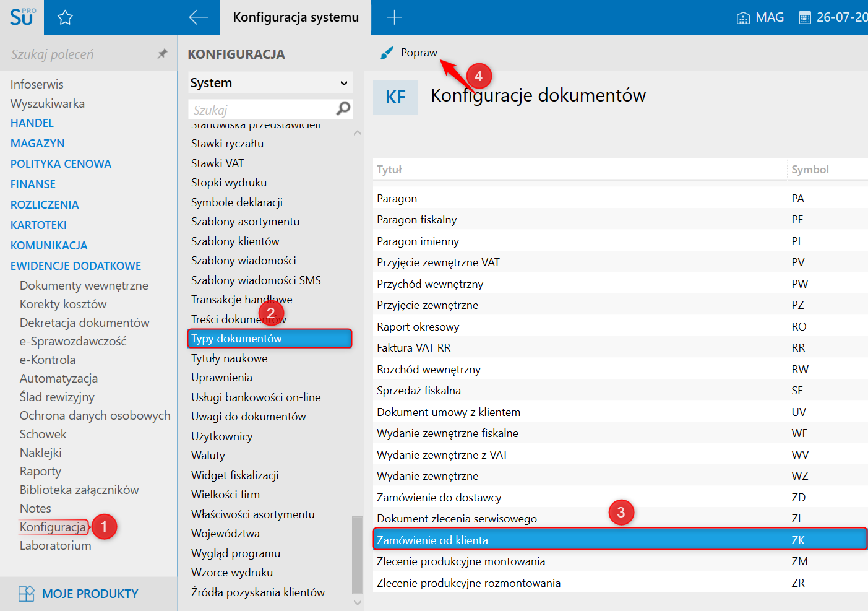The width and height of the screenshot is (868, 611).
Task: Open Raporty in sidebar
Action: pyautogui.click(x=40, y=471)
